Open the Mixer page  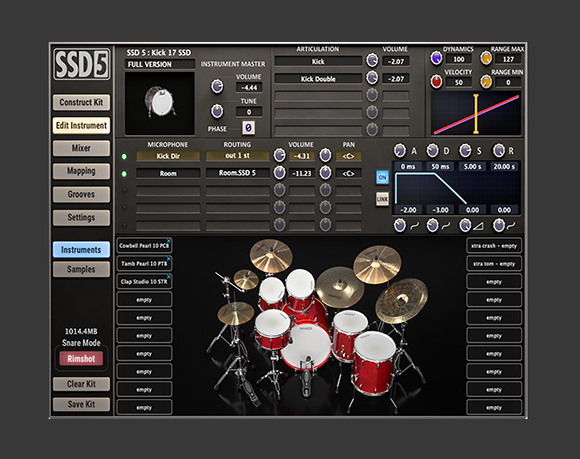[81, 148]
